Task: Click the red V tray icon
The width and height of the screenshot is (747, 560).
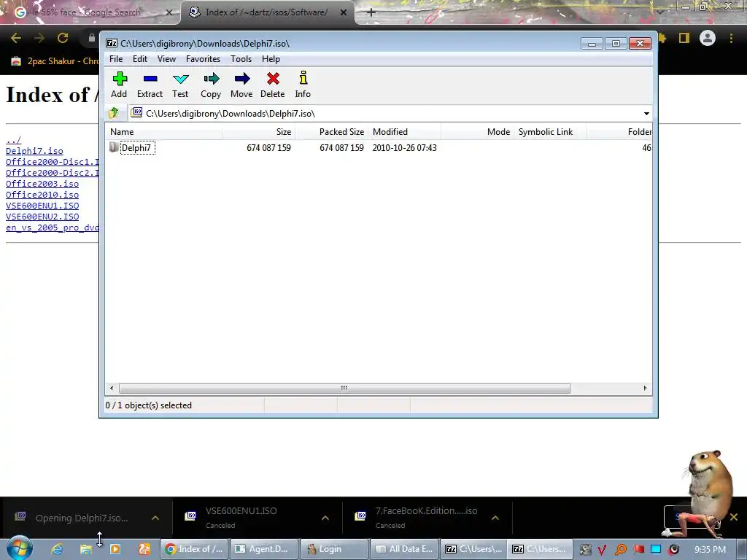Action: [x=602, y=550]
